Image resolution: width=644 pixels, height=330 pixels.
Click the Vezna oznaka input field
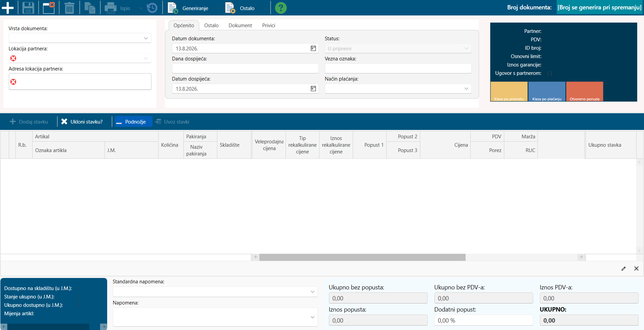pos(398,68)
